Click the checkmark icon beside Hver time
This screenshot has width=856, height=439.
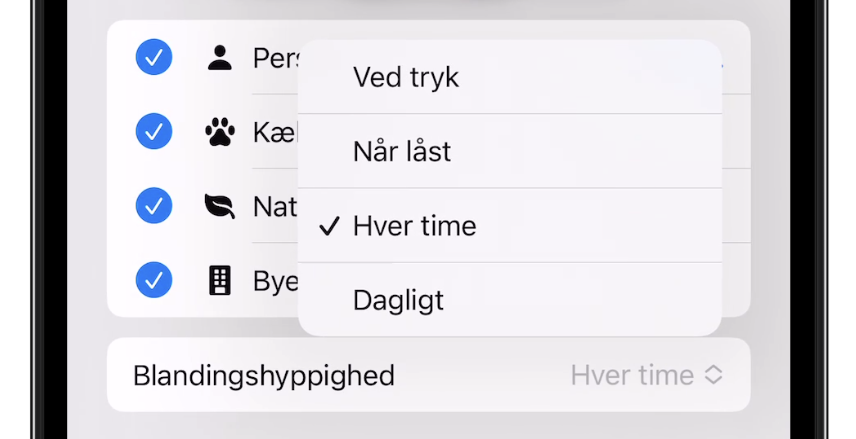(329, 226)
